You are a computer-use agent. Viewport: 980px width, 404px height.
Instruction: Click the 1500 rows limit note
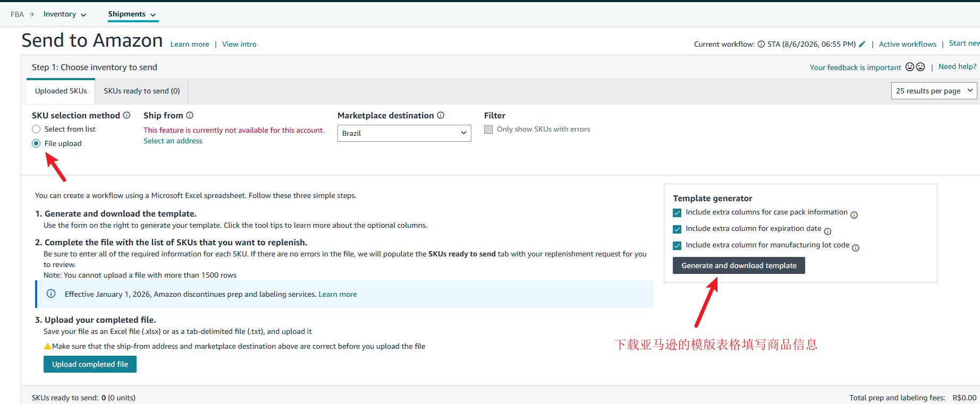coord(140,275)
